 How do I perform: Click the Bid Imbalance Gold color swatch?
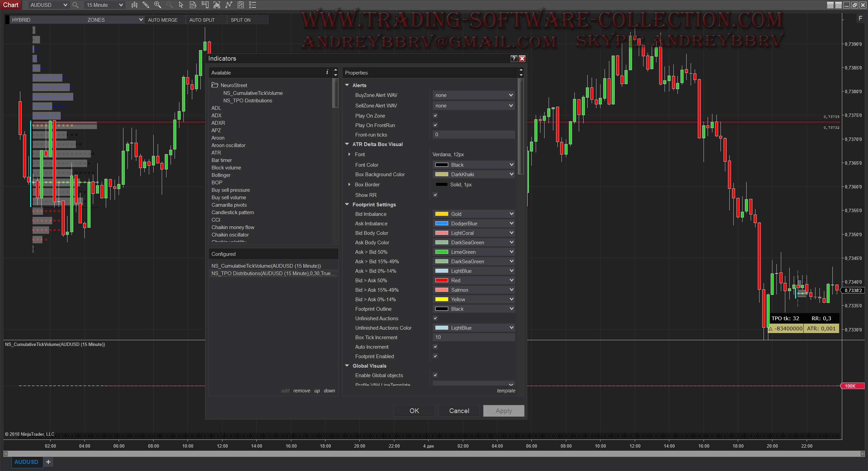[x=441, y=214]
